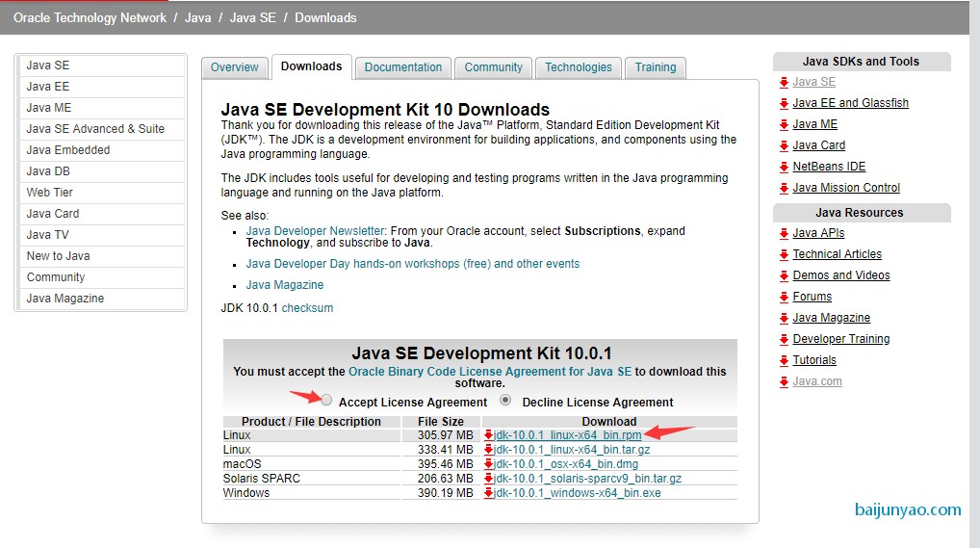Image resolution: width=980 pixels, height=548 pixels.
Task: Open NetBeans IDE link
Action: pyautogui.click(x=829, y=167)
